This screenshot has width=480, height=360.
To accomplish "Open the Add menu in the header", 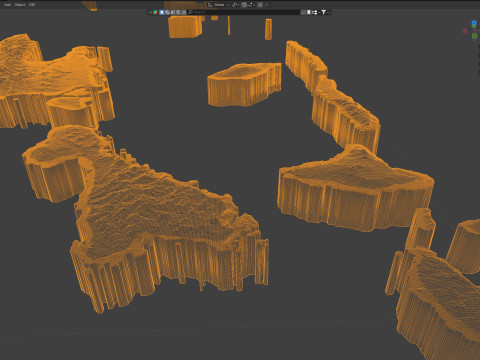I will (7, 5).
